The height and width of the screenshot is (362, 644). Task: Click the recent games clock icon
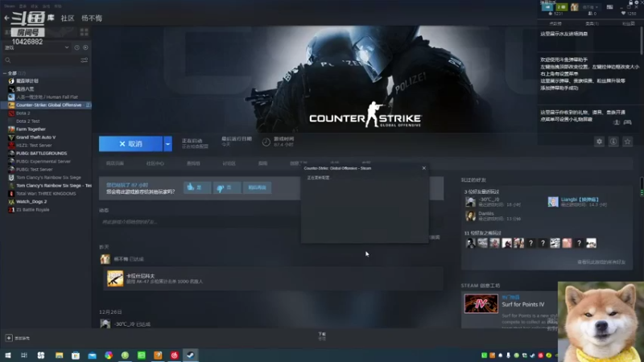[x=76, y=47]
